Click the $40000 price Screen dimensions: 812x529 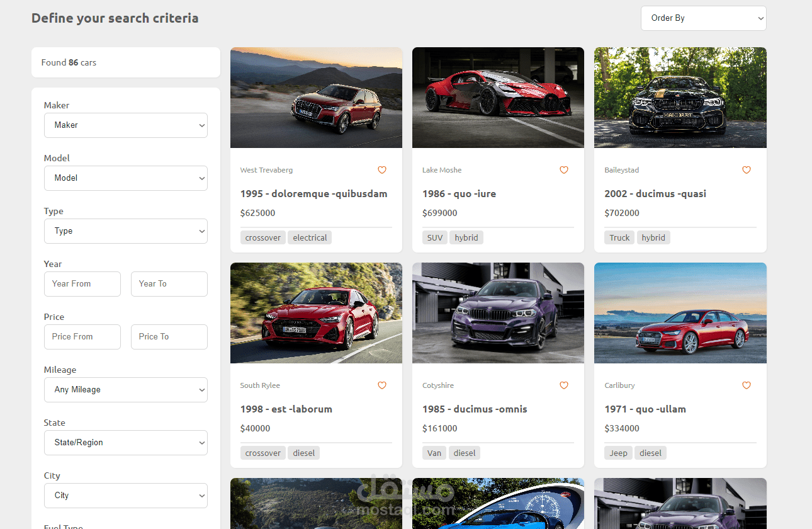pyautogui.click(x=255, y=428)
